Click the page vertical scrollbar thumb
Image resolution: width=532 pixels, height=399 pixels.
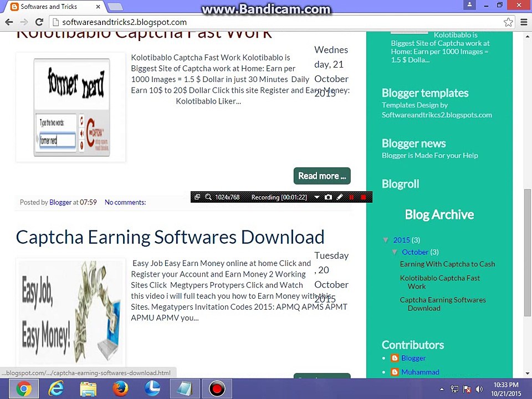click(527, 253)
